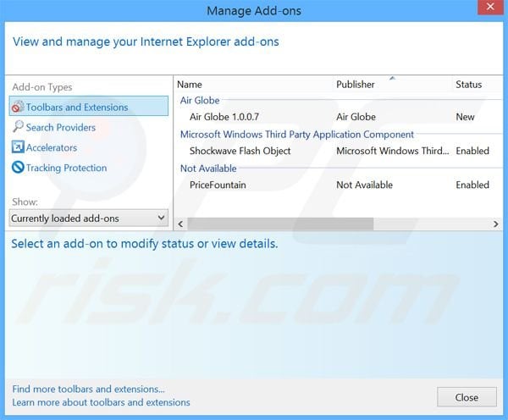Sort list by Publisher column header
Screen dimensions: 508x420
click(355, 85)
